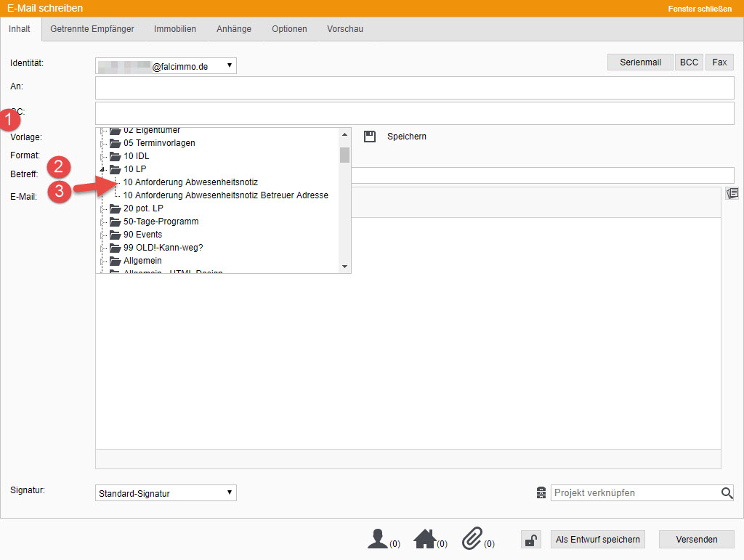The width and height of the screenshot is (744, 560).
Task: Click the Versenden button
Action: [696, 539]
